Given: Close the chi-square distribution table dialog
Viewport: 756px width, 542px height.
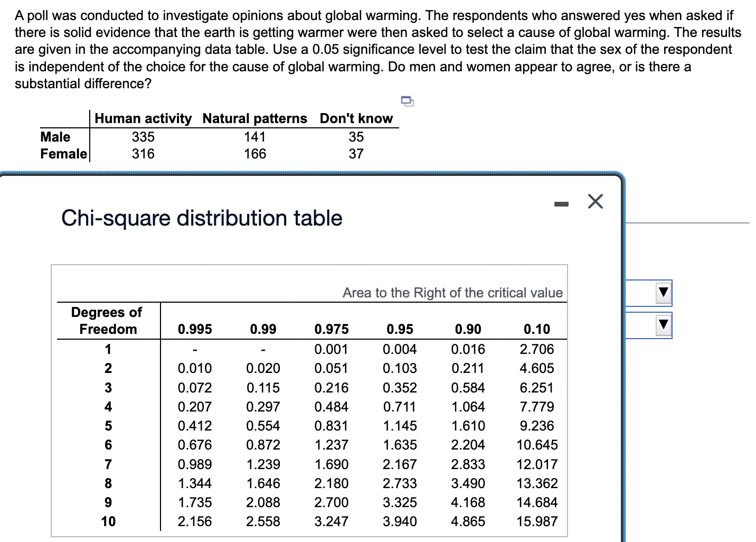Looking at the screenshot, I should coord(595,201).
